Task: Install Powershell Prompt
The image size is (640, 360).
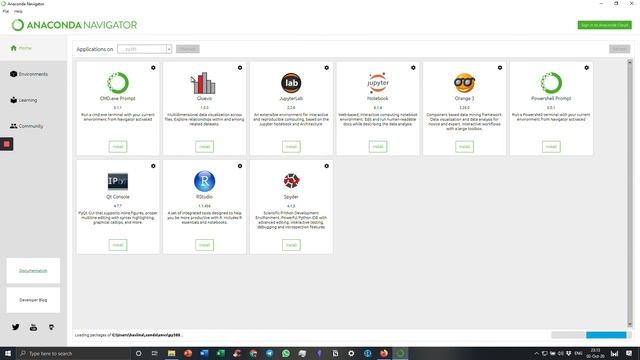Action: click(x=551, y=147)
